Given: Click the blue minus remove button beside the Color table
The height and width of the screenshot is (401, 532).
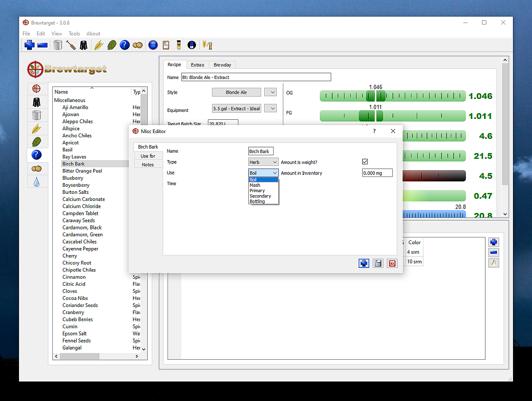Looking at the screenshot, I should pyautogui.click(x=494, y=252).
